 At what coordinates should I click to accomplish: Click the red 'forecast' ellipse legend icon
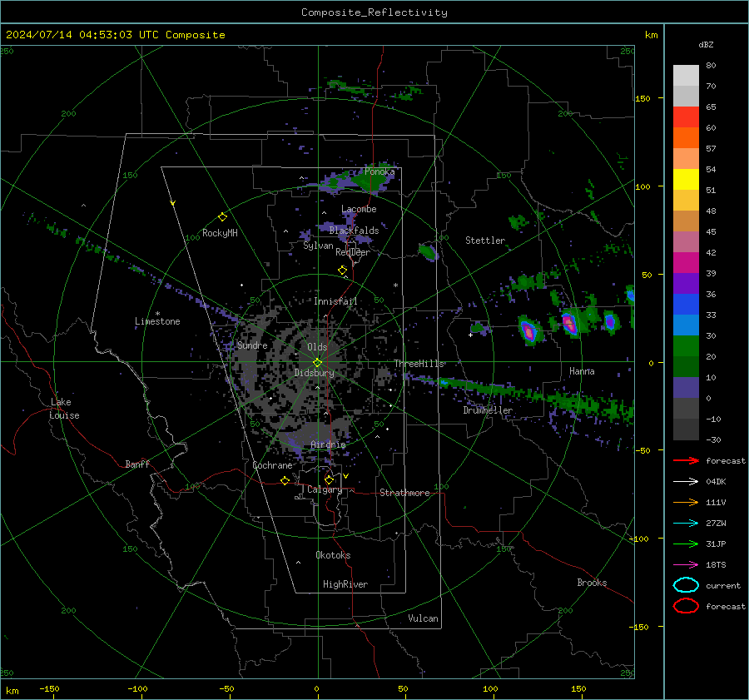point(686,606)
